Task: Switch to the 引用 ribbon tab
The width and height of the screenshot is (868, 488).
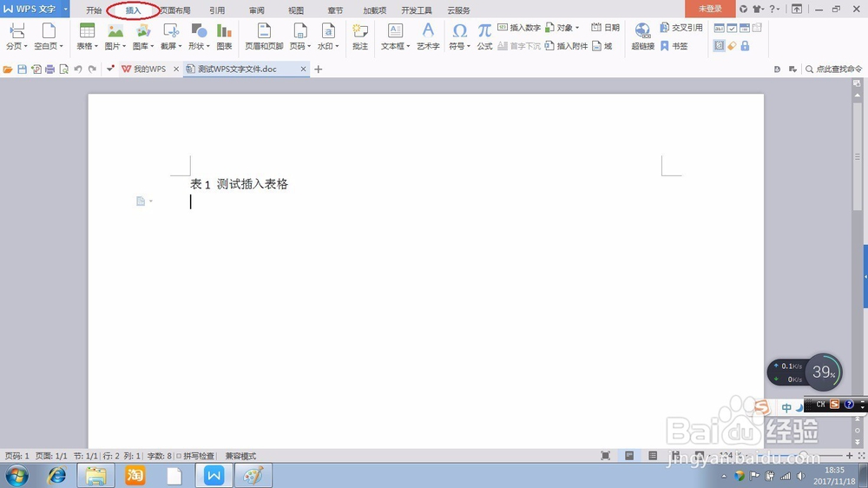Action: click(x=217, y=10)
